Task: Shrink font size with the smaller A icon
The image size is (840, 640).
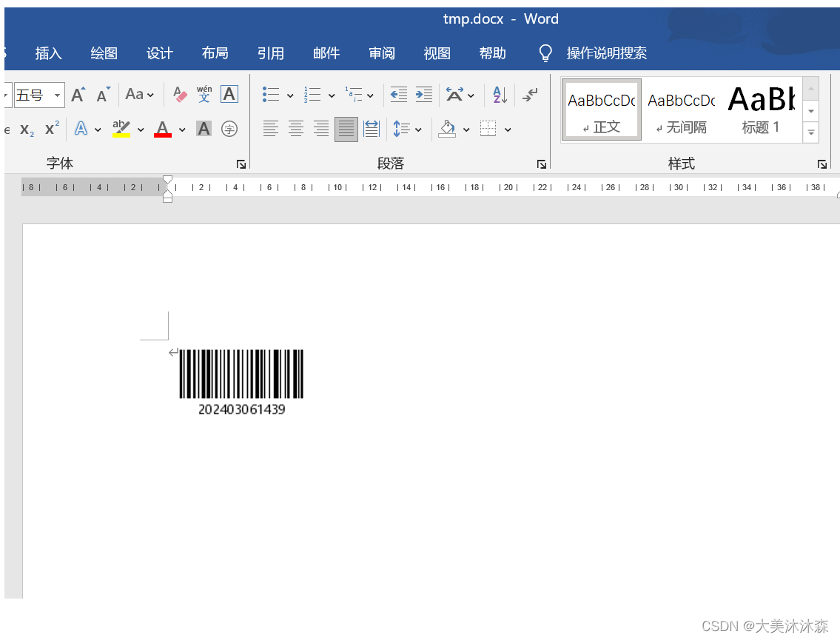Action: point(103,95)
